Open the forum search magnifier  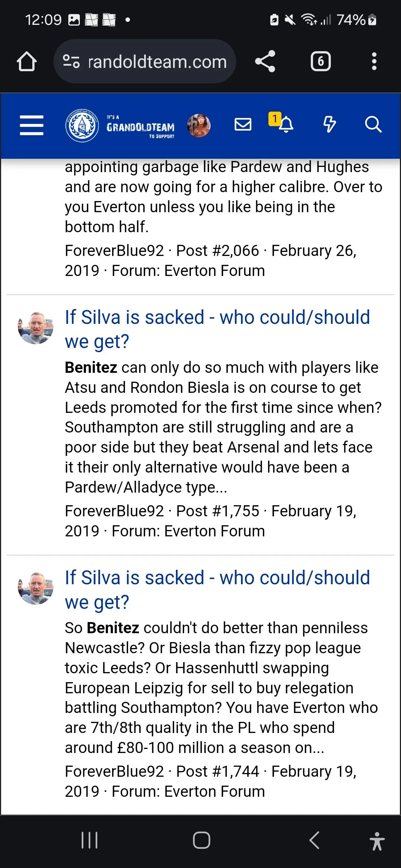tap(373, 125)
